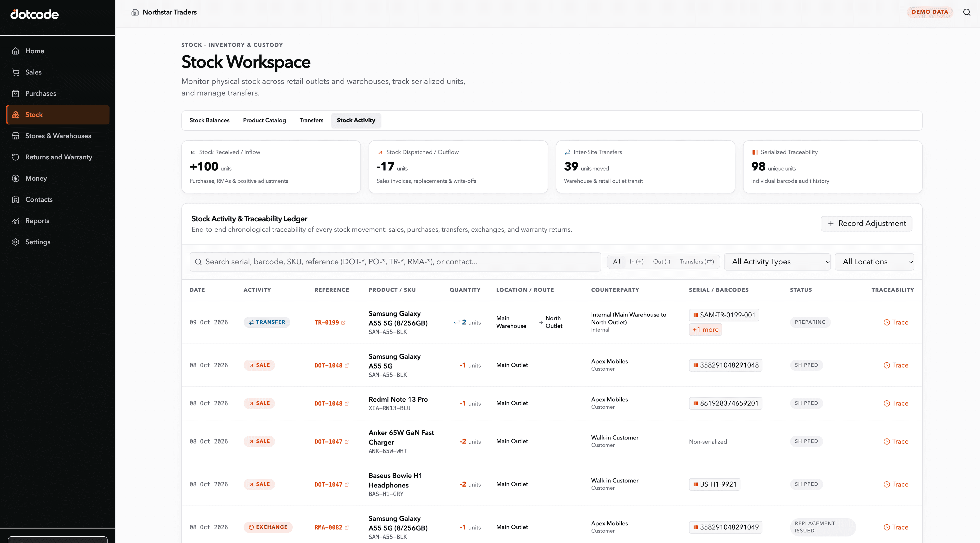
Task: Open the Stock Dispatched / Outflow card
Action: [458, 167]
